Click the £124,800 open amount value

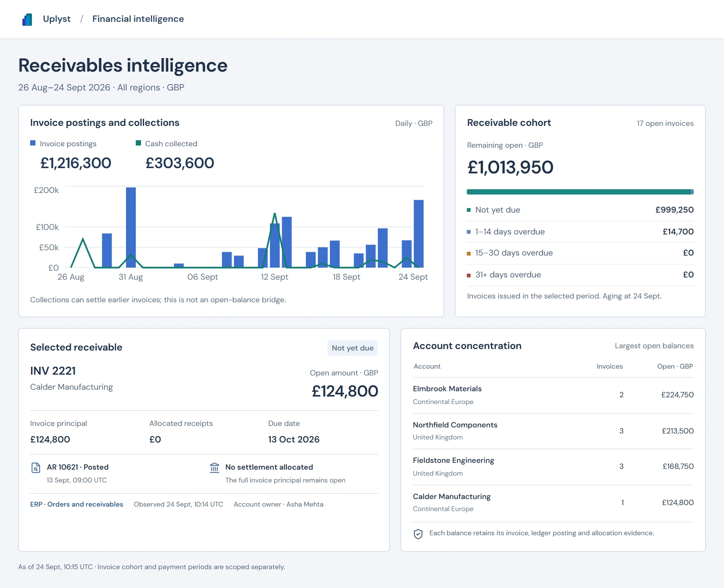345,391
